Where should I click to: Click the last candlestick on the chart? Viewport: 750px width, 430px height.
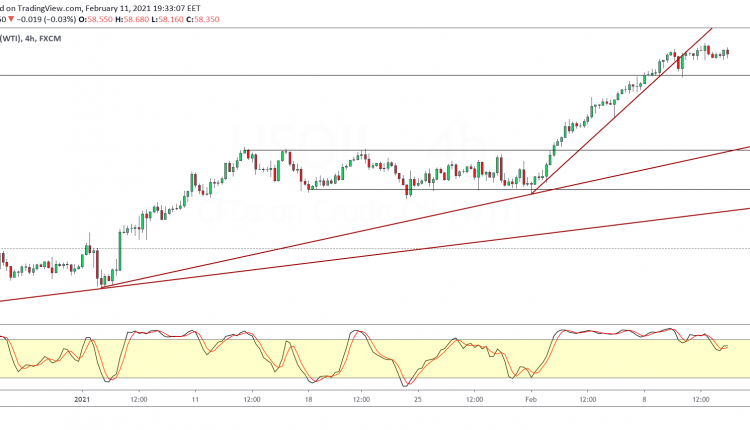pyautogui.click(x=727, y=53)
